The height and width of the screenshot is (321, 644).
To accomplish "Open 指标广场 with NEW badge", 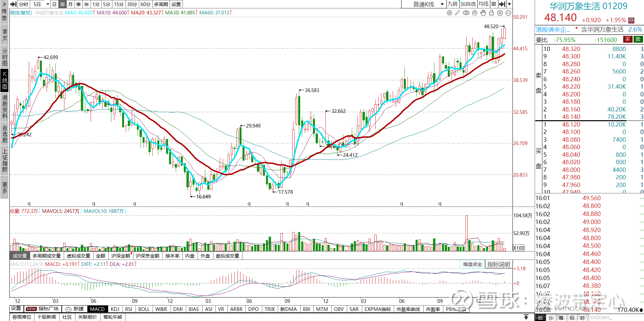I will (x=42, y=309).
